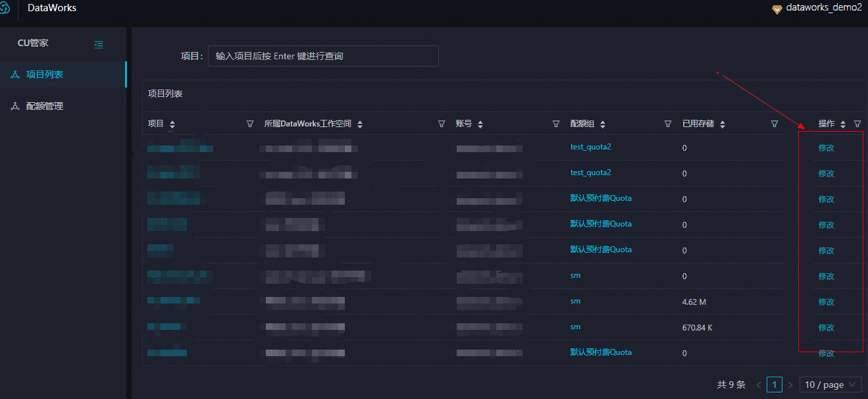
Task: Select page 1 in pagination
Action: (775, 385)
